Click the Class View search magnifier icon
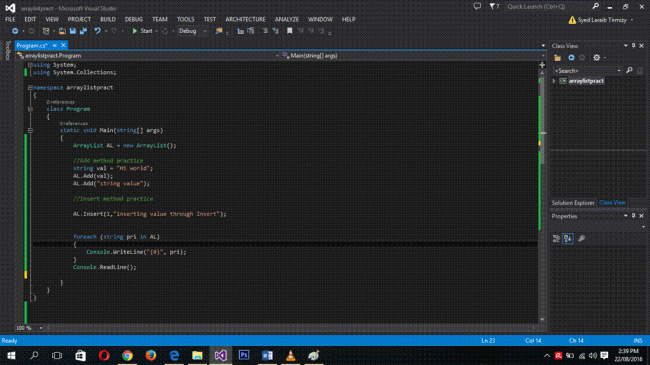650x365 pixels. point(629,71)
